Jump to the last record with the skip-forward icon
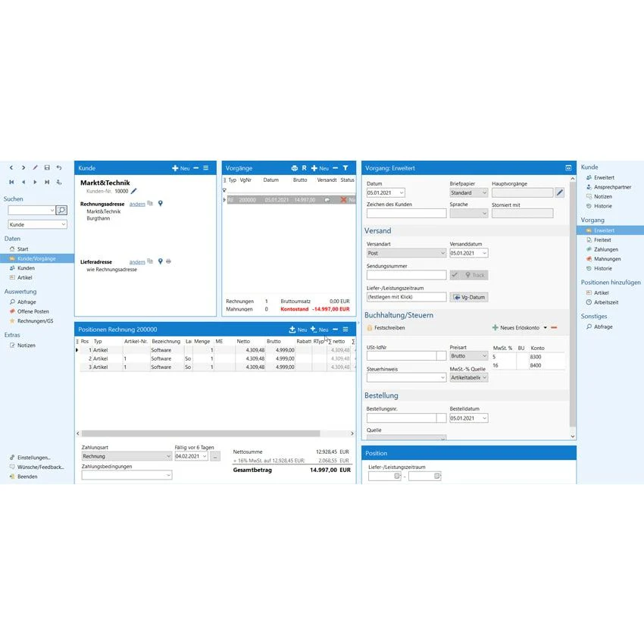 point(47,182)
